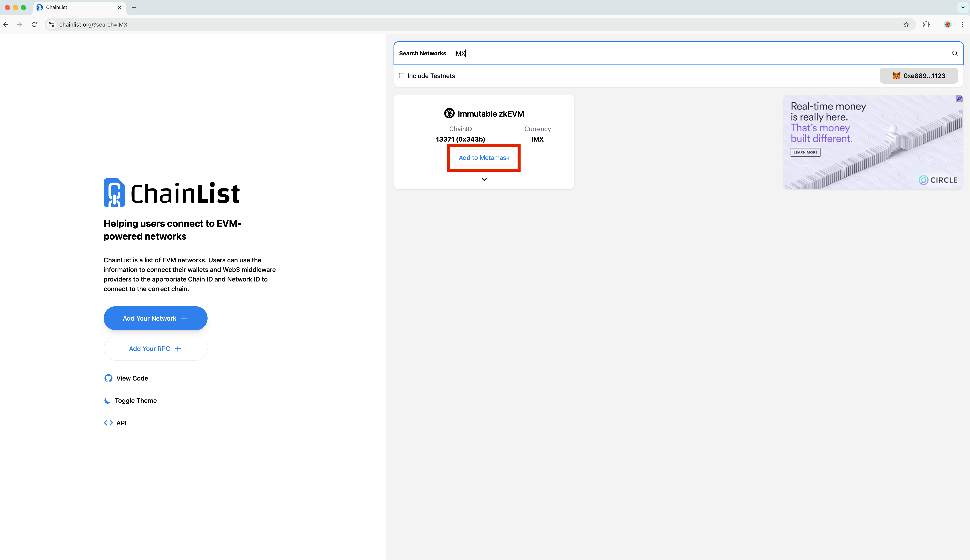Click the ChainList tab favicon

pyautogui.click(x=40, y=7)
